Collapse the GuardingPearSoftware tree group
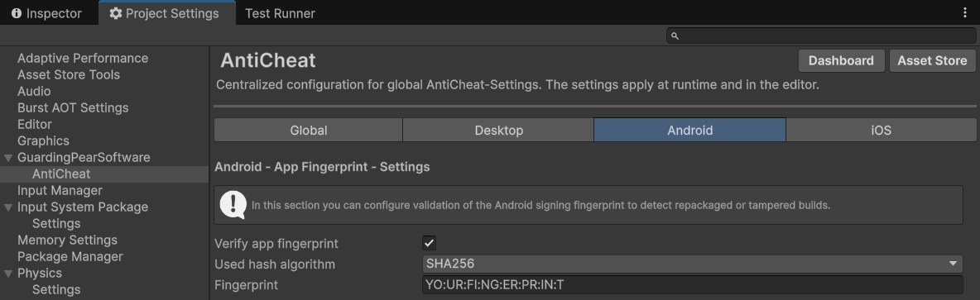Viewport: 980px width, 300px height. pos(8,158)
